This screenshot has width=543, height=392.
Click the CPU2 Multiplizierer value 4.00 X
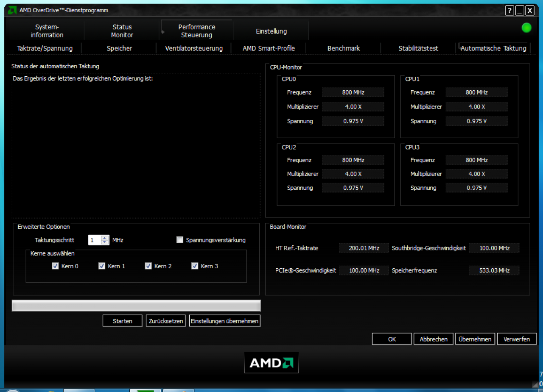(353, 174)
